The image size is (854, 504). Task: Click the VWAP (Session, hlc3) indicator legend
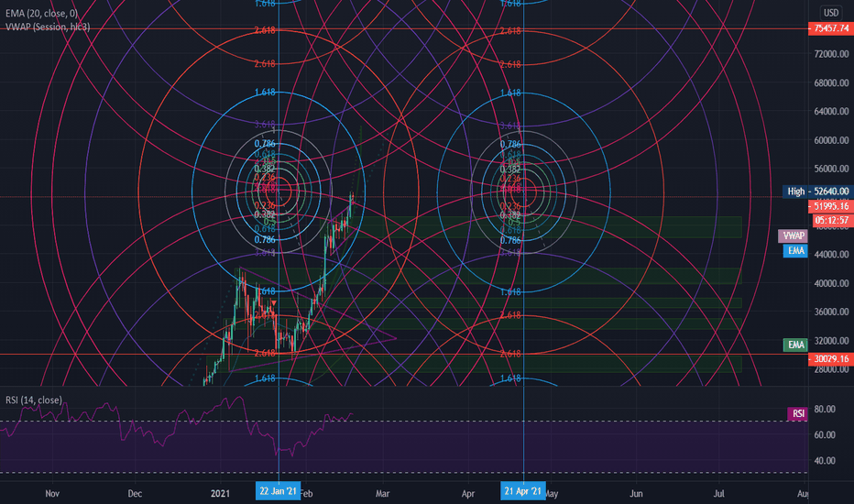point(48,27)
